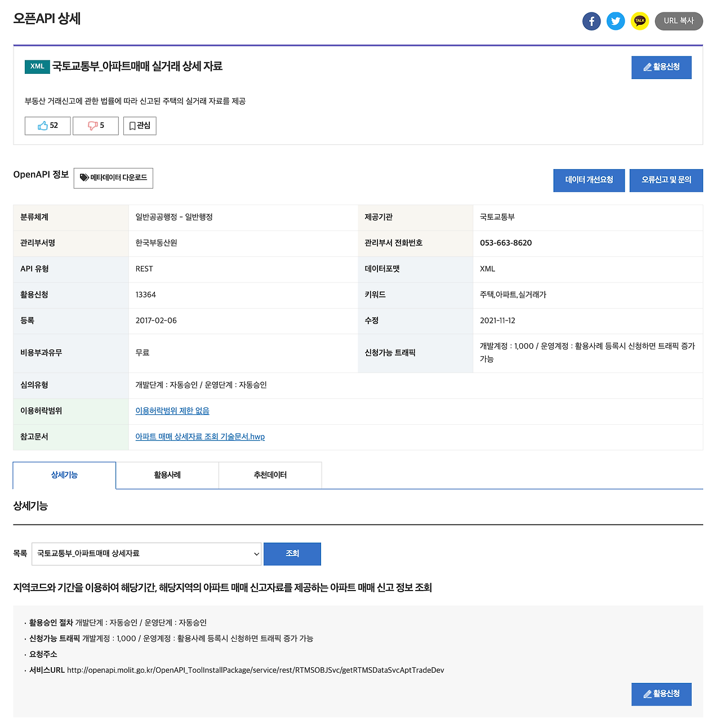Image resolution: width=721 pixels, height=728 pixels.
Task: Share via the Twitter bird icon
Action: pos(616,21)
